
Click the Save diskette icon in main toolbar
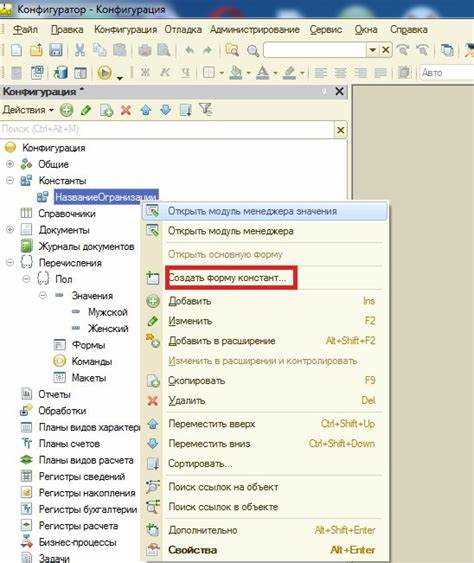[56, 50]
